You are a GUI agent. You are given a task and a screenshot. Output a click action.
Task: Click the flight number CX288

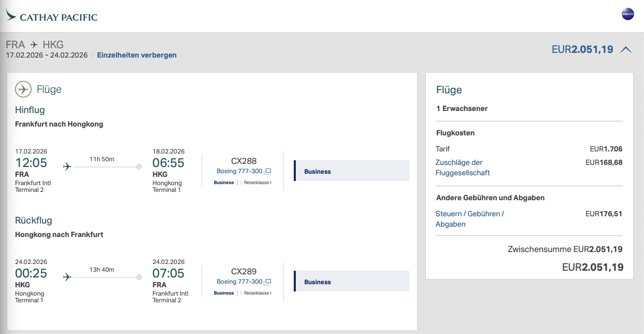coord(244,161)
